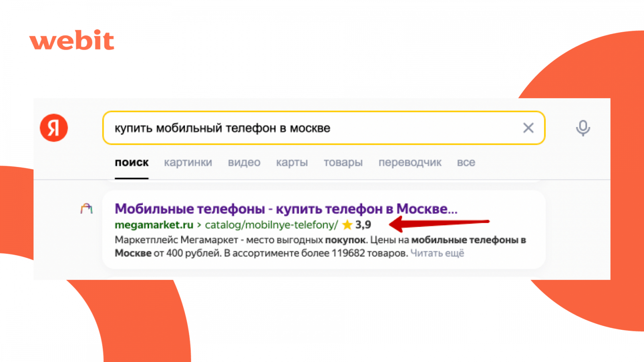Select the snippet text Маркетплейс Мегамаркет
644x362 pixels.
[x=176, y=240]
